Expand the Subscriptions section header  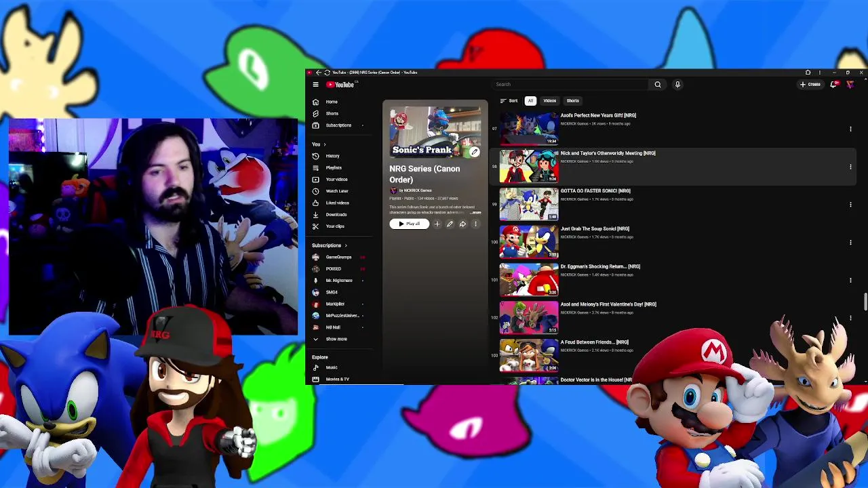tap(330, 245)
